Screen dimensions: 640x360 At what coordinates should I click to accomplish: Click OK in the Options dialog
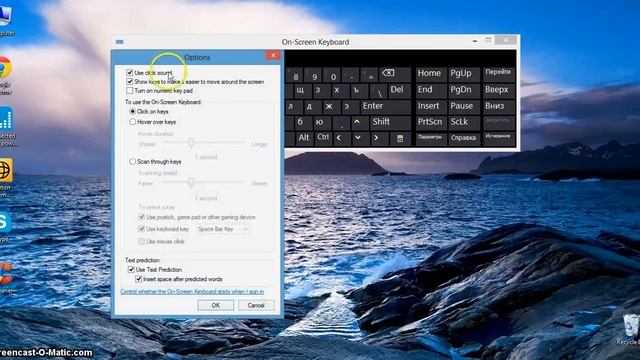[216, 305]
